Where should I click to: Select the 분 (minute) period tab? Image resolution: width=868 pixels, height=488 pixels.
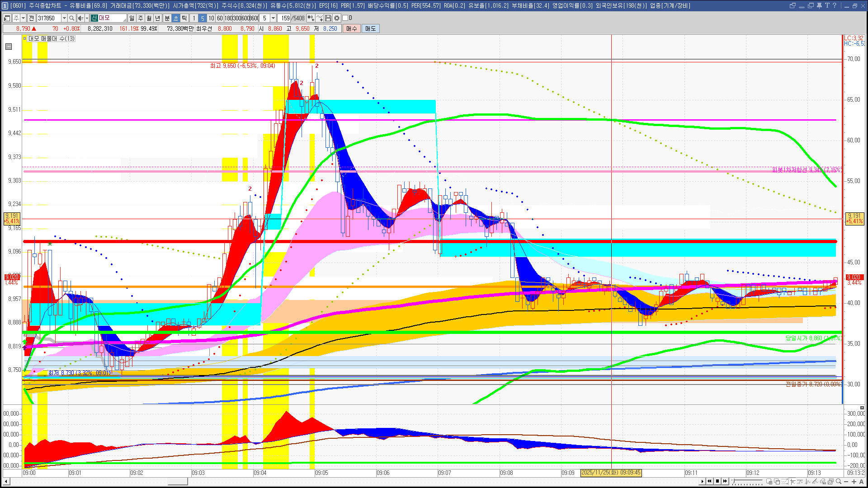[167, 18]
